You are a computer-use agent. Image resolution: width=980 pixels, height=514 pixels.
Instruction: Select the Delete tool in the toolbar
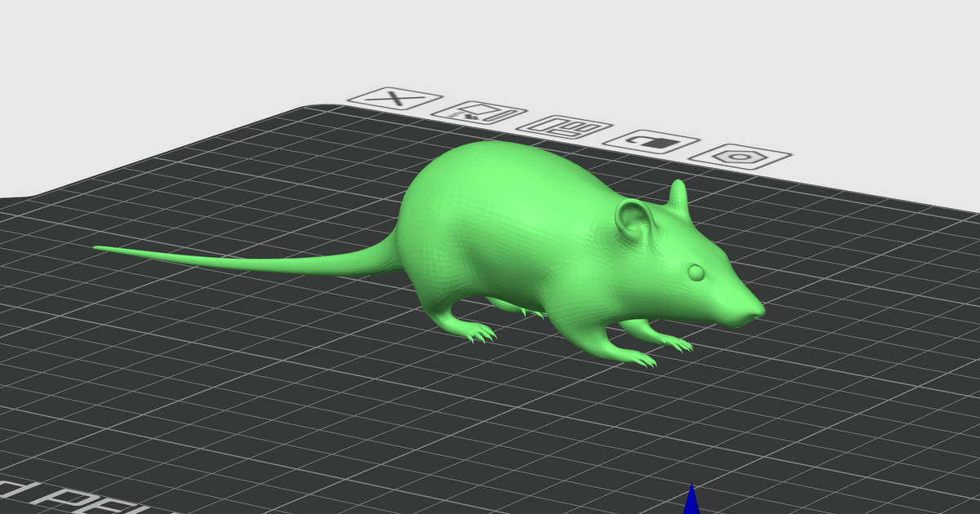point(397,100)
